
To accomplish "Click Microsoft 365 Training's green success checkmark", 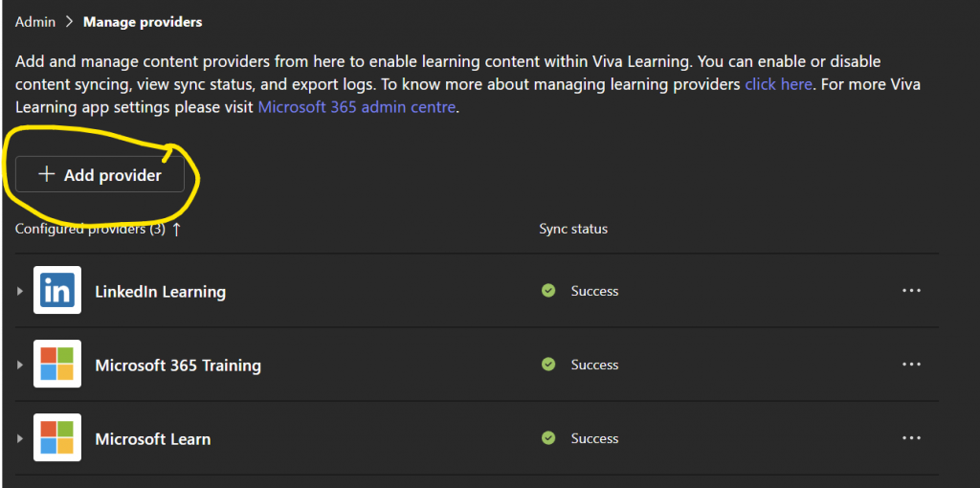I will point(548,365).
